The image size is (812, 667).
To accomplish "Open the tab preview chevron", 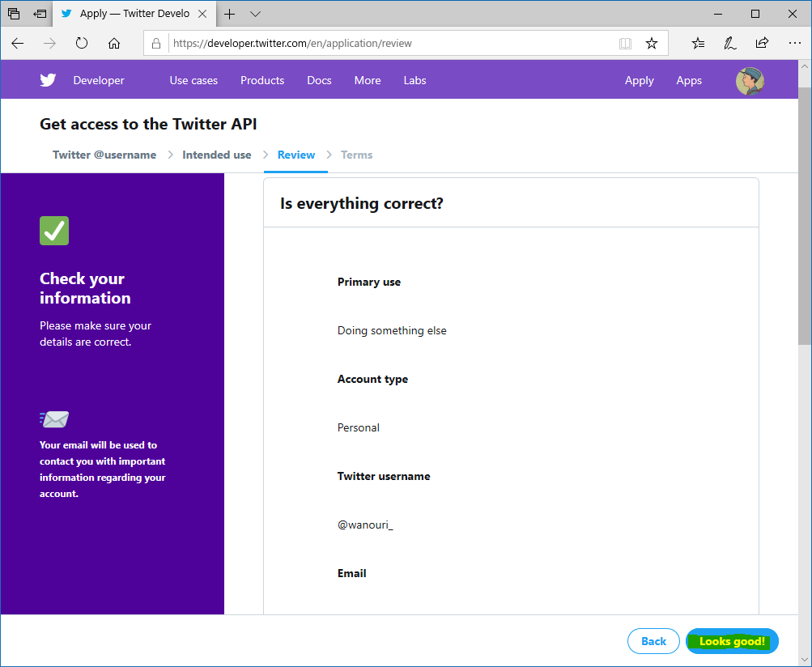I will (x=255, y=14).
